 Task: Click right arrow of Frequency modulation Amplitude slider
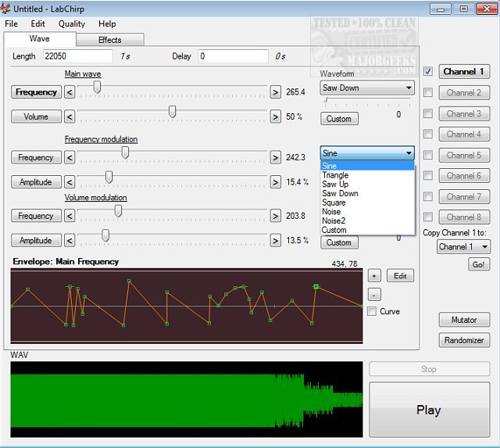pyautogui.click(x=275, y=181)
